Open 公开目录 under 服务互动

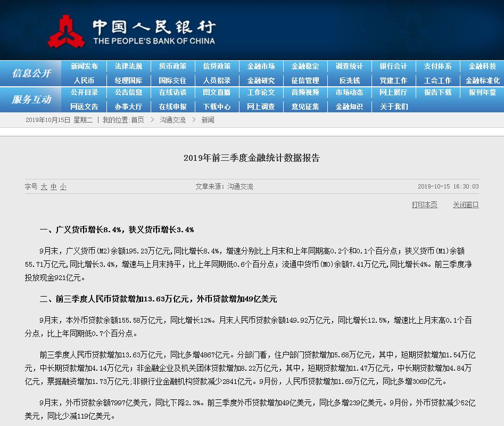(84, 92)
